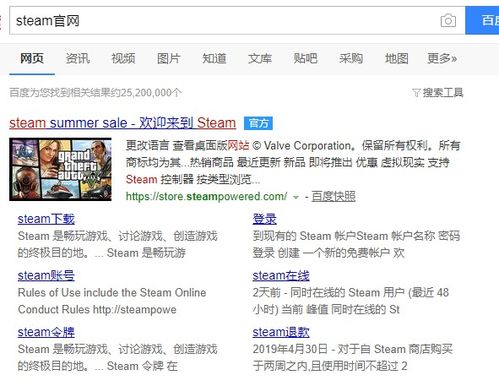Screen dimensions: 499x386
Task: Go to the 文库 tab
Action: point(260,58)
